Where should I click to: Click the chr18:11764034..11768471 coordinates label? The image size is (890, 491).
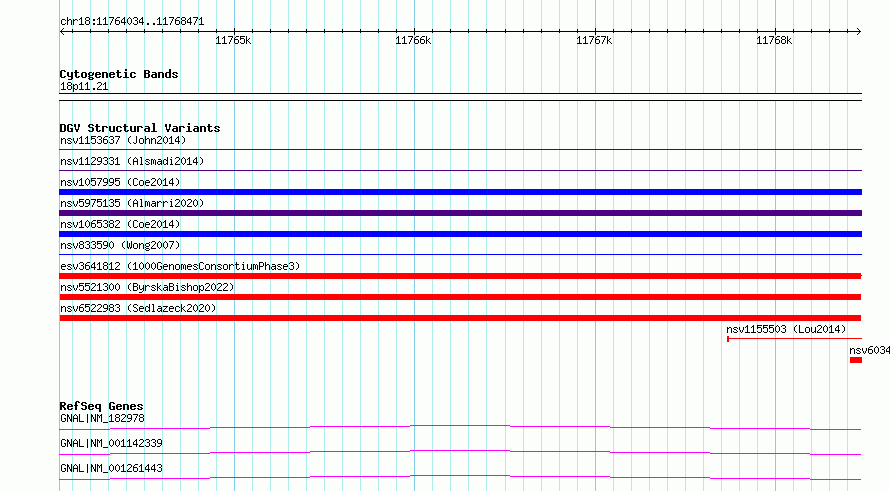132,22
